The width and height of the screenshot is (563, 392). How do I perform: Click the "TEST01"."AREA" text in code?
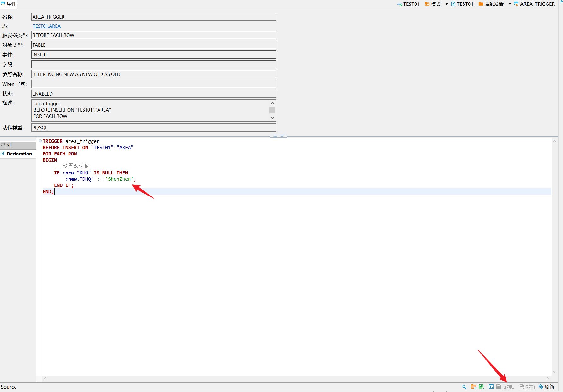pos(112,148)
